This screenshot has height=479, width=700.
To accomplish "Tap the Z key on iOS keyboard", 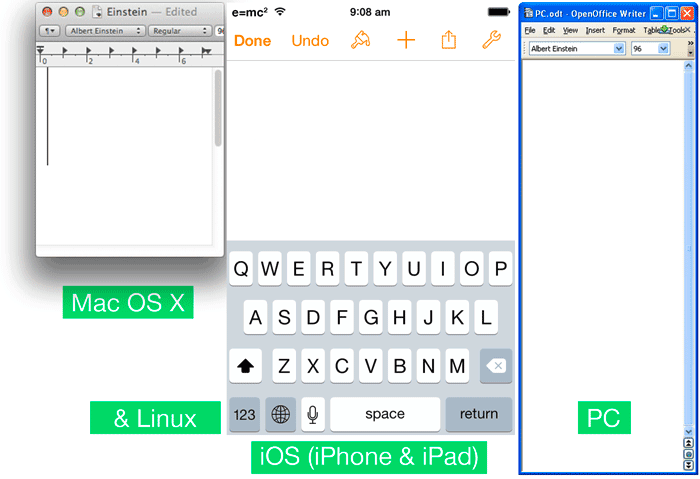I will coord(284,366).
